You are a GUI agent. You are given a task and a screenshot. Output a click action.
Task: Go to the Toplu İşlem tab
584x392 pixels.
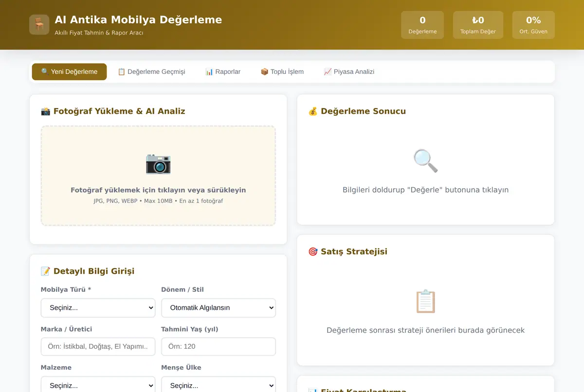[282, 71]
